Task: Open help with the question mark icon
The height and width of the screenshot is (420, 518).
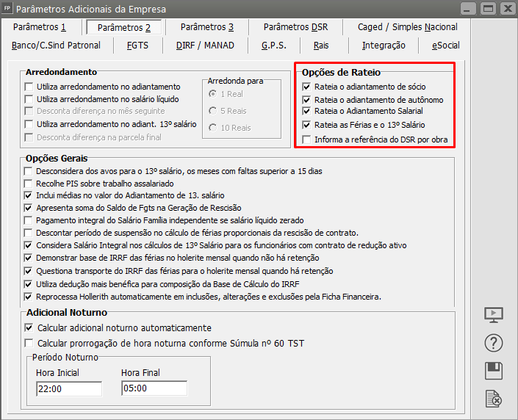Action: 494,343
